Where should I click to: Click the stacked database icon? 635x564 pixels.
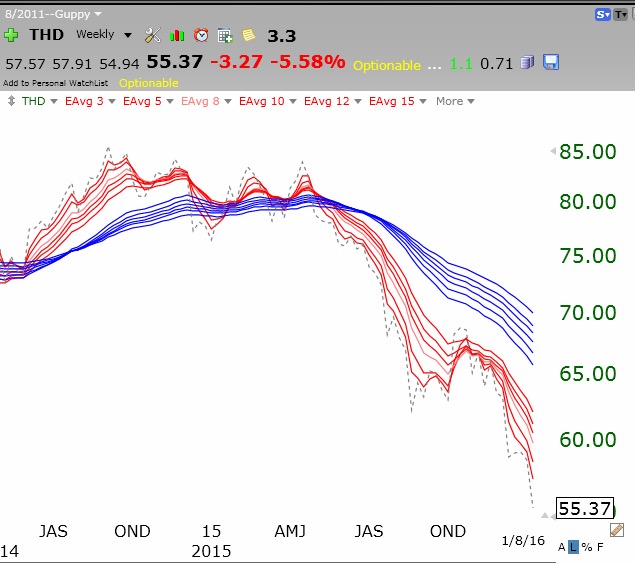click(x=527, y=63)
